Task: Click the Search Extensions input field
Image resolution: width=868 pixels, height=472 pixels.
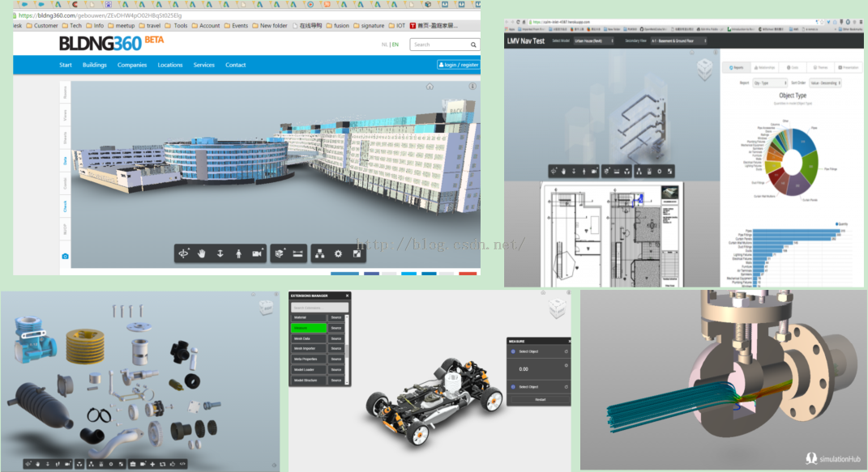Action: tap(319, 308)
